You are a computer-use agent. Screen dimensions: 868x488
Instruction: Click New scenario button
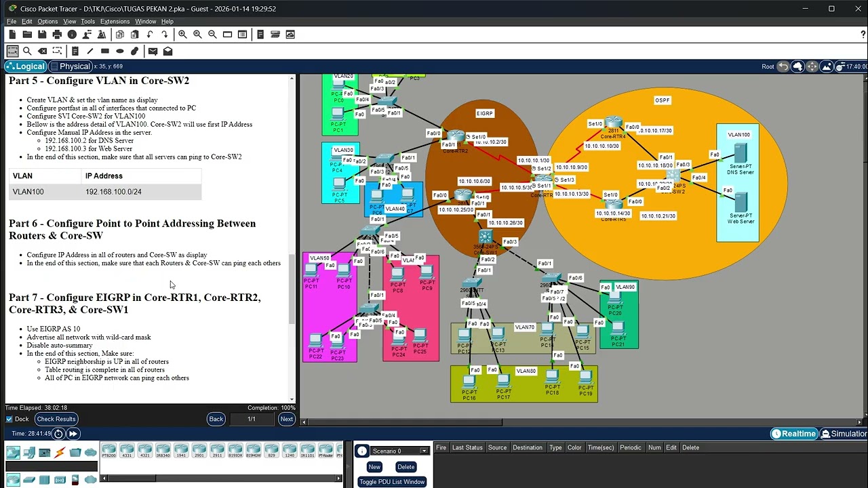click(374, 467)
